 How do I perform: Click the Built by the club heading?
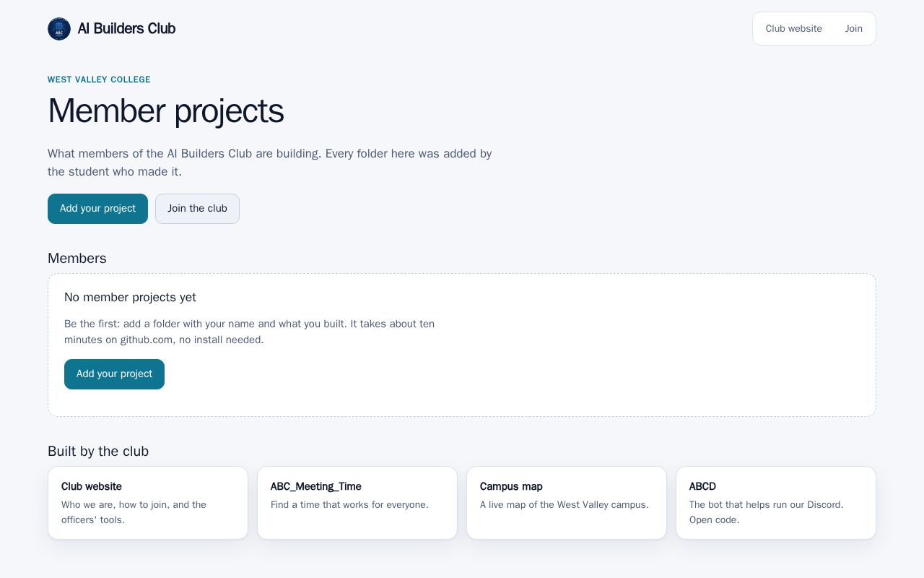[x=98, y=452]
